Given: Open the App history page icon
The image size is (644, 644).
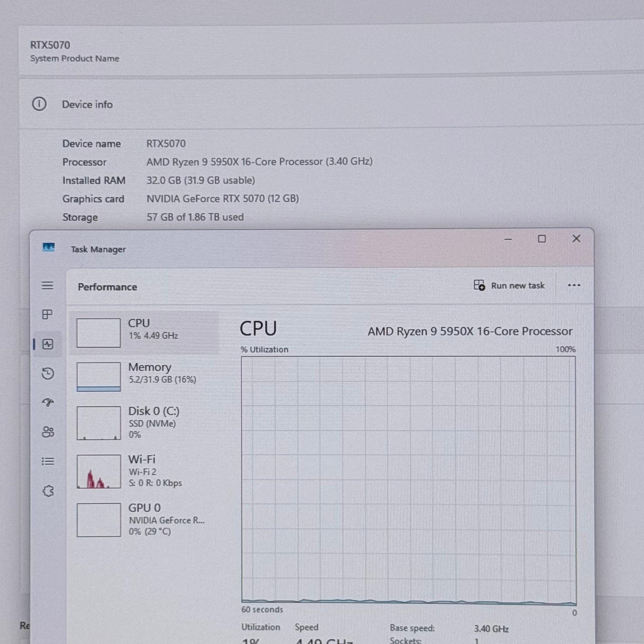Looking at the screenshot, I should [x=48, y=373].
